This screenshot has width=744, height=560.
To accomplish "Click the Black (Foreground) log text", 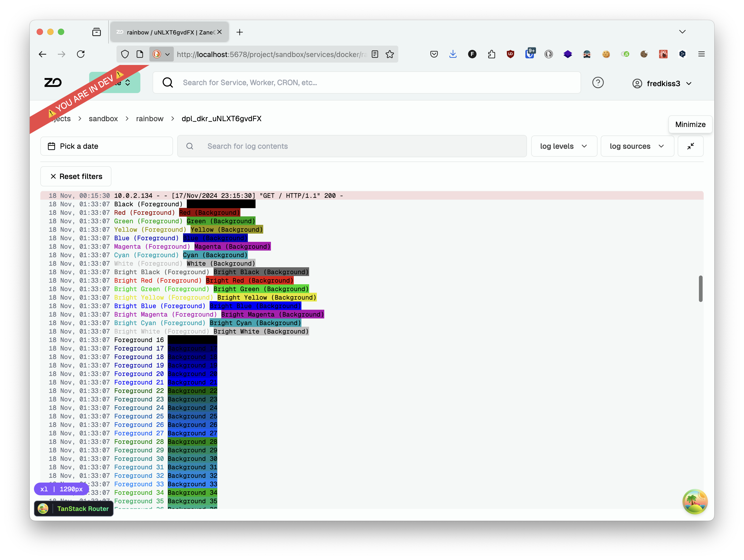I will click(148, 204).
